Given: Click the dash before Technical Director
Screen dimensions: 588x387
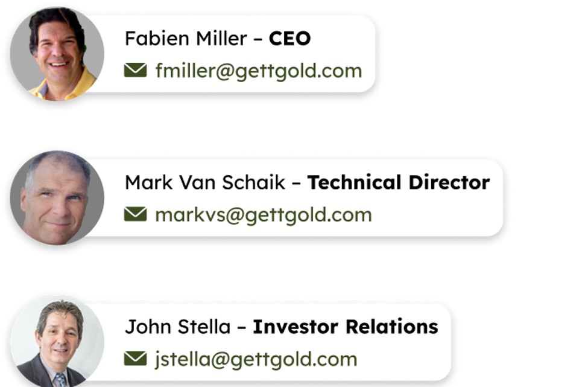Looking at the screenshot, I should 296,183.
